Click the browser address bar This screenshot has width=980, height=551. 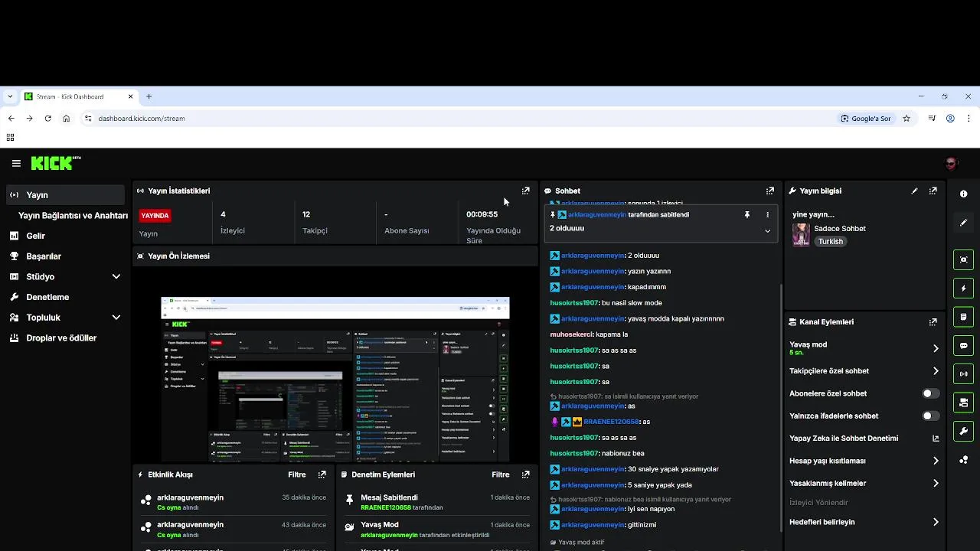tap(459, 119)
